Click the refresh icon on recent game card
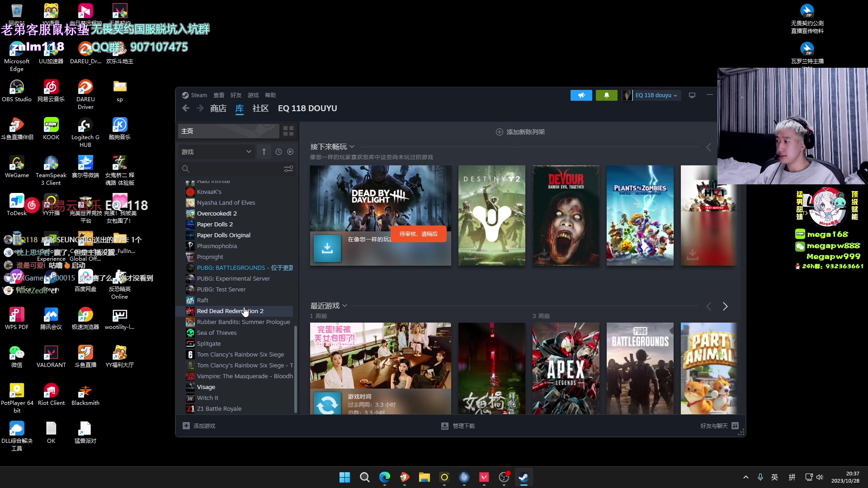 327,404
